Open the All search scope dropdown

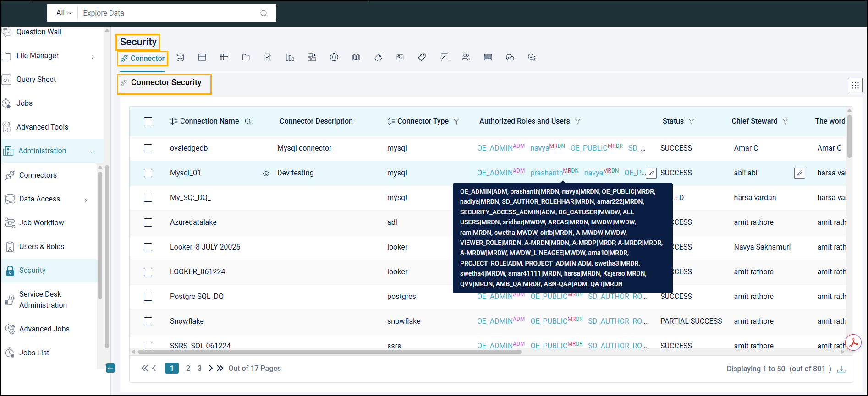(64, 13)
